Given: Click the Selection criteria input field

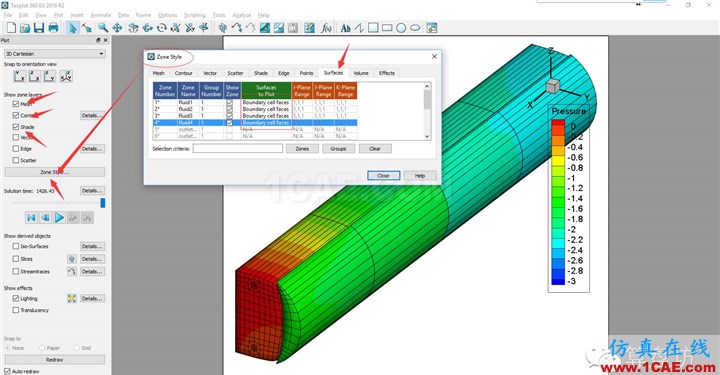Looking at the screenshot, I should tap(238, 148).
